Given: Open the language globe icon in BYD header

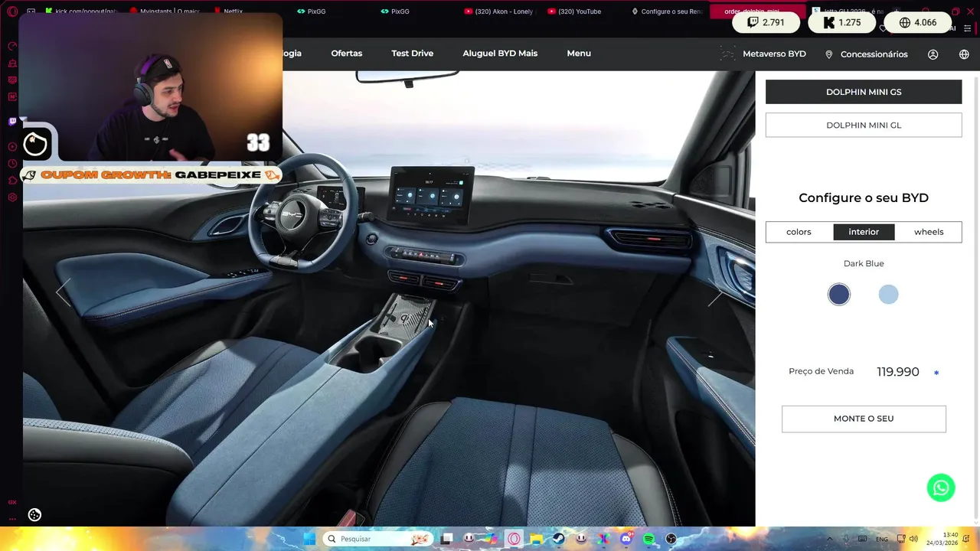Looking at the screenshot, I should pyautogui.click(x=964, y=54).
